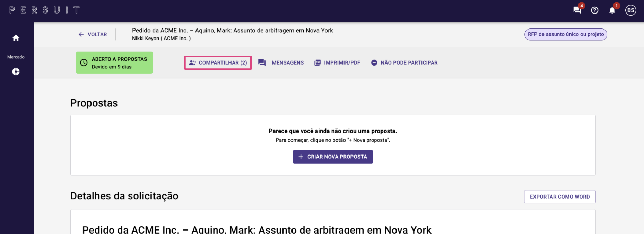This screenshot has height=234, width=644.
Task: Click the request title in header bar
Action: [x=233, y=31]
